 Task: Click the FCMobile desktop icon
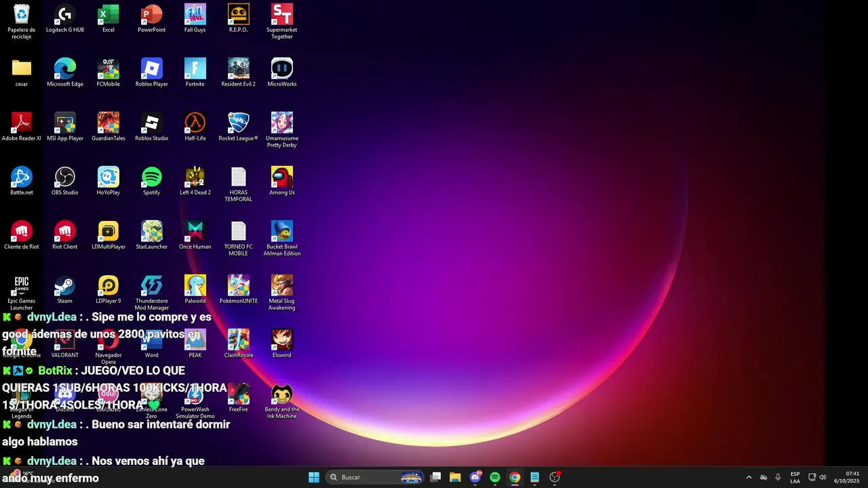coord(108,73)
